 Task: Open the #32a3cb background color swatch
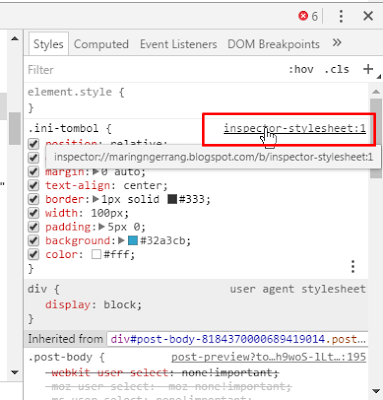click(x=133, y=241)
